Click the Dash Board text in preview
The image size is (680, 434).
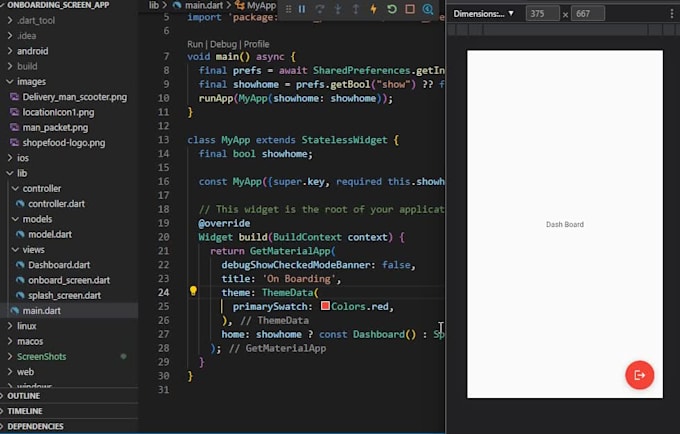[565, 224]
